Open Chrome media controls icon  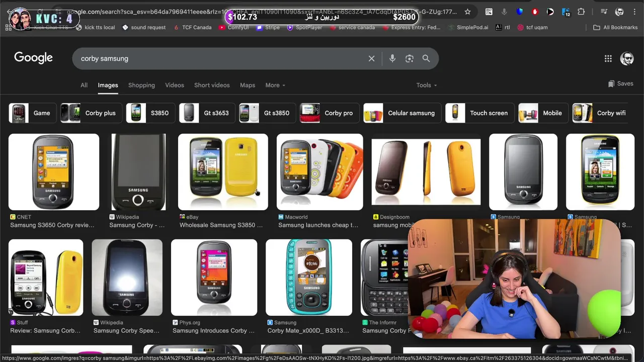tap(604, 12)
